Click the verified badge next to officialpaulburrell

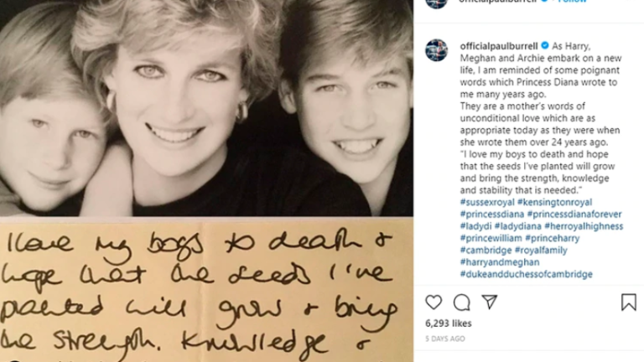coord(544,45)
